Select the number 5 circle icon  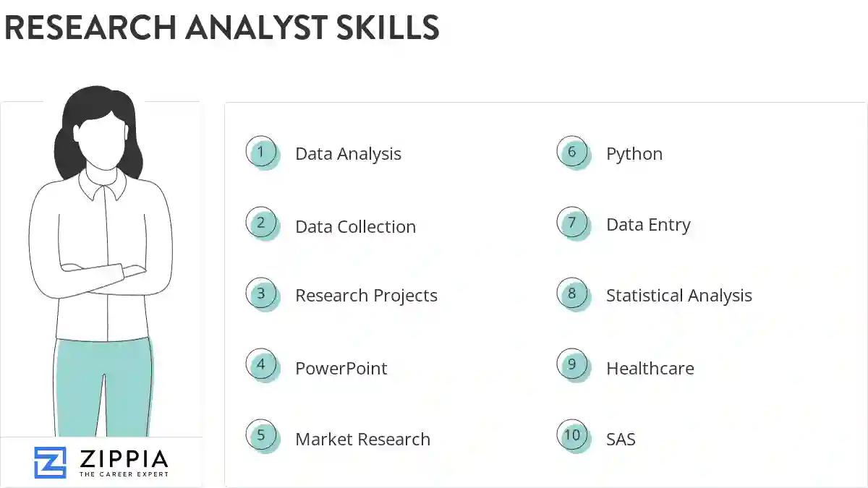[x=261, y=436]
